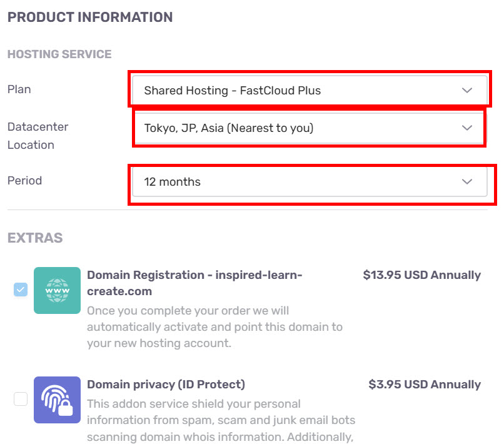Enable the Domain privacy checkbox
504x444 pixels.
tap(21, 399)
